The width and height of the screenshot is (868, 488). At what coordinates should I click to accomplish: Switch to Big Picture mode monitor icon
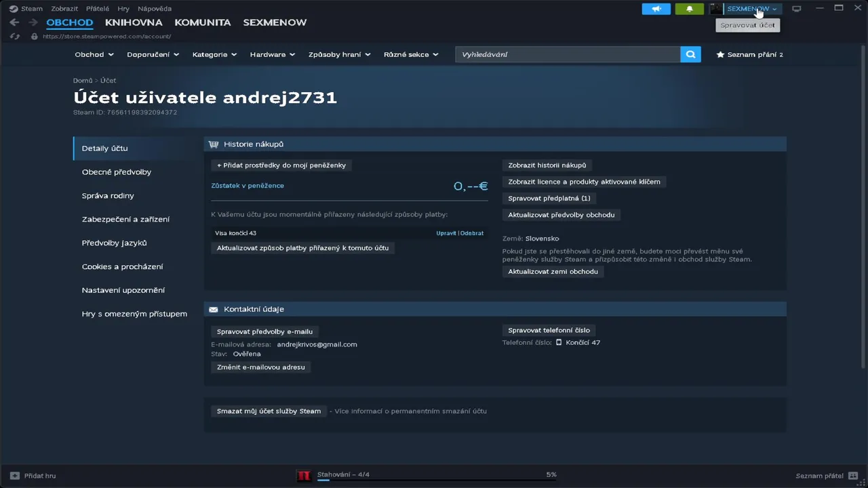[797, 9]
